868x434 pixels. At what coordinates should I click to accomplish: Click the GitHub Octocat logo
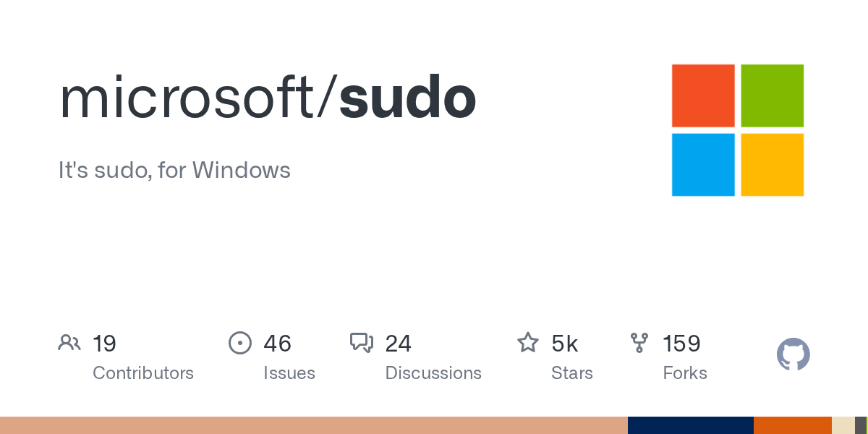[x=793, y=354]
